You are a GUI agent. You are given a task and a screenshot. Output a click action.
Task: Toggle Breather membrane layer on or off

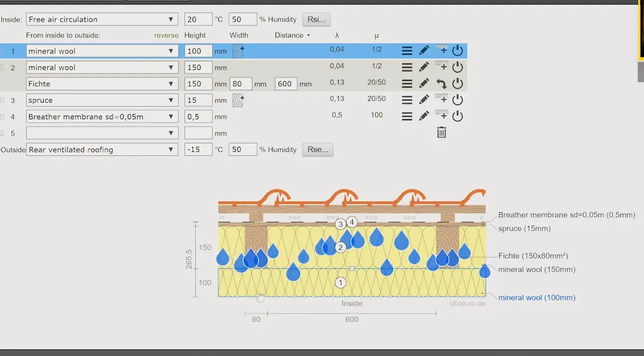(x=457, y=116)
